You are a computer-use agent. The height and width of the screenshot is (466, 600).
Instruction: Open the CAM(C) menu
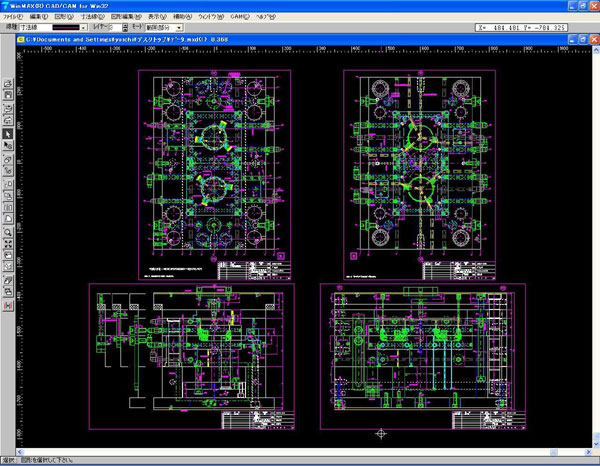pyautogui.click(x=240, y=17)
